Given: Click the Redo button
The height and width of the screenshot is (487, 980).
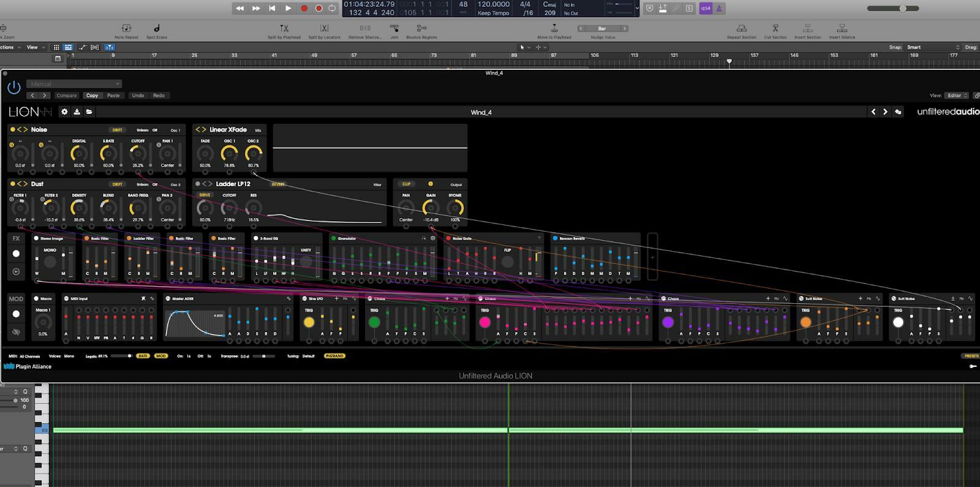Looking at the screenshot, I should point(159,96).
